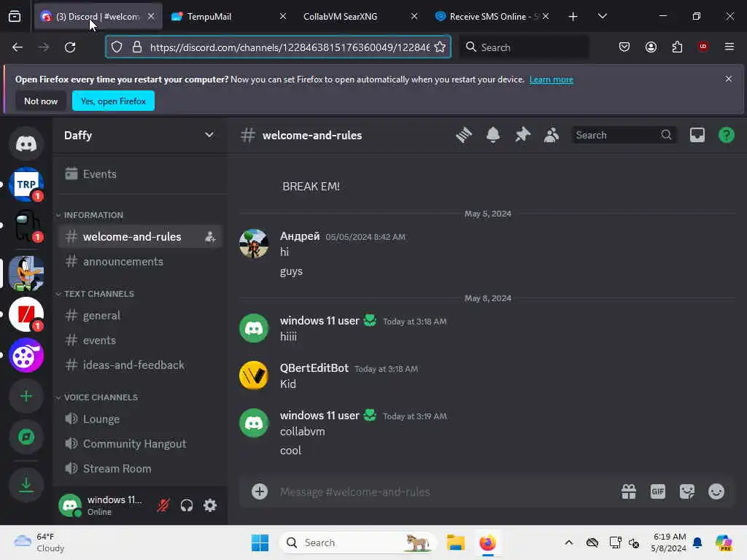Open the GIF picker
This screenshot has height=560, width=747.
[x=658, y=491]
